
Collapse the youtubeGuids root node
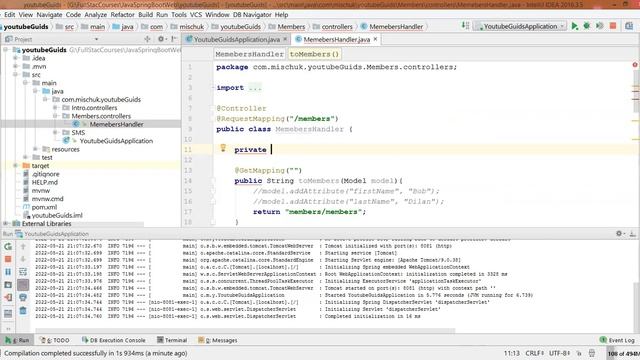pos(6,50)
